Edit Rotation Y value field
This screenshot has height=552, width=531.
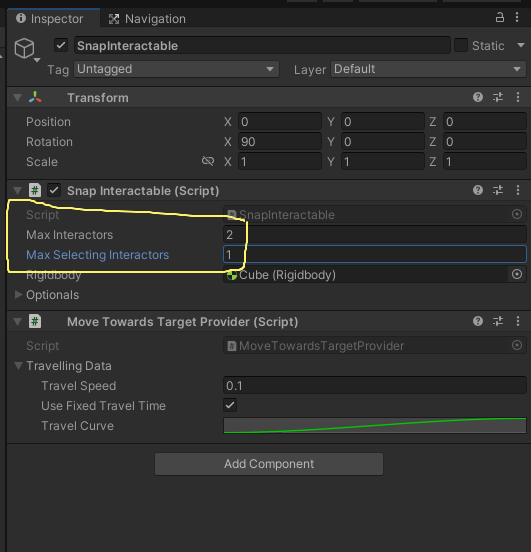coord(383,142)
